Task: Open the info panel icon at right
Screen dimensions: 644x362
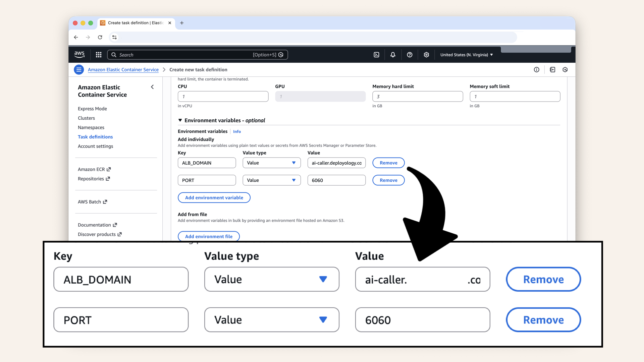Action: coord(537,70)
